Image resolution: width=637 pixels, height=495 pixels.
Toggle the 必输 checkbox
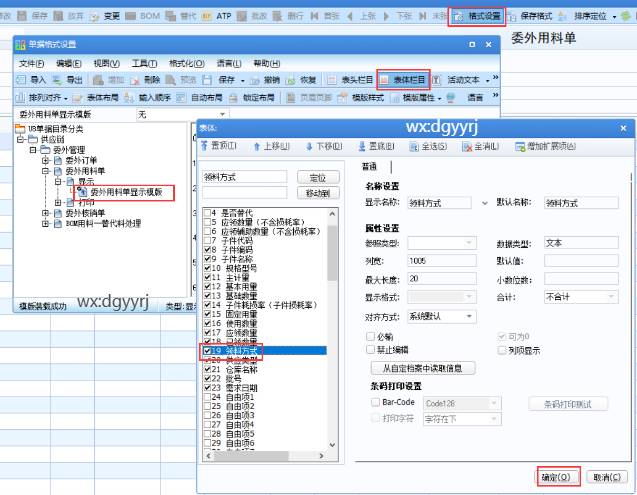click(372, 337)
